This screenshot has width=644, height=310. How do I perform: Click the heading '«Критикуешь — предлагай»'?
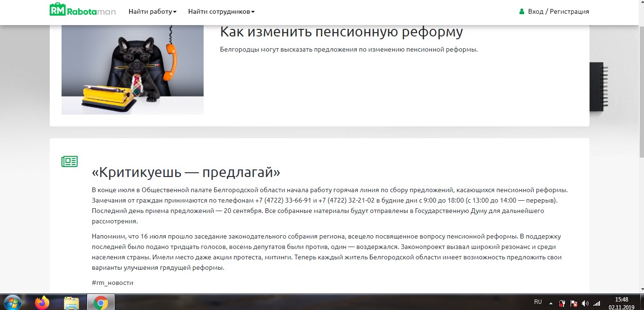pyautogui.click(x=186, y=171)
